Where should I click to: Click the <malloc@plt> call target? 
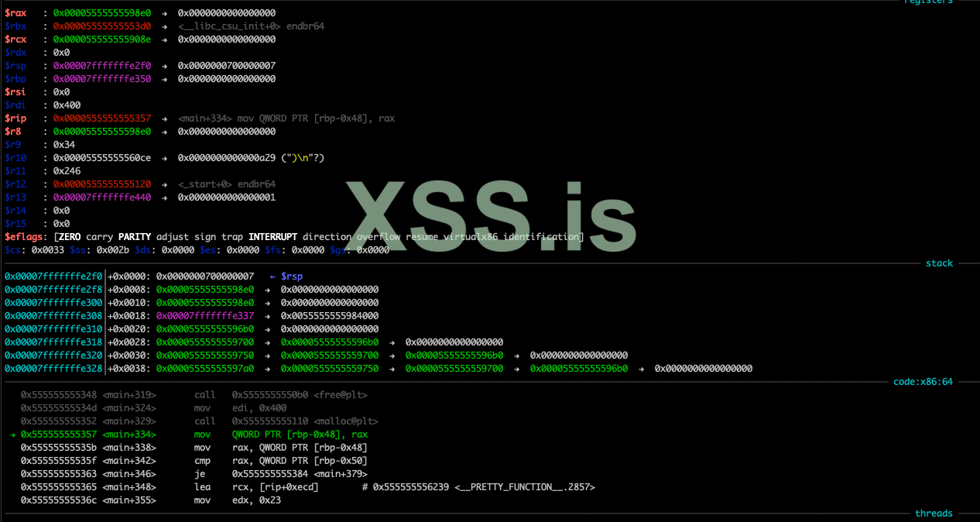[346, 421]
